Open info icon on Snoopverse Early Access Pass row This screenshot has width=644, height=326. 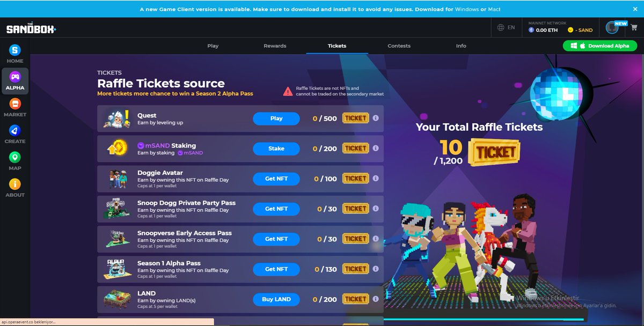click(376, 238)
